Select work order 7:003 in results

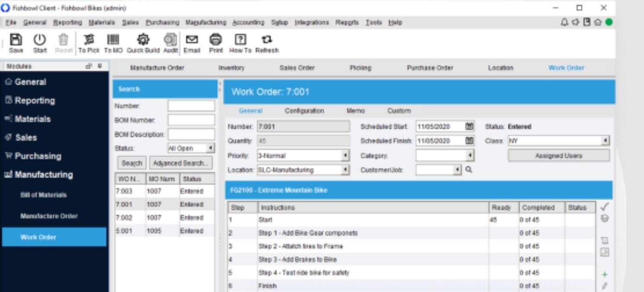164,191
